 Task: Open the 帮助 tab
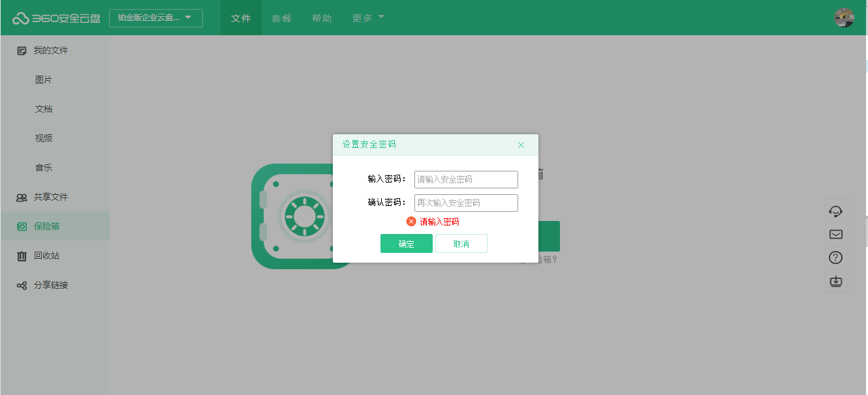coord(322,18)
